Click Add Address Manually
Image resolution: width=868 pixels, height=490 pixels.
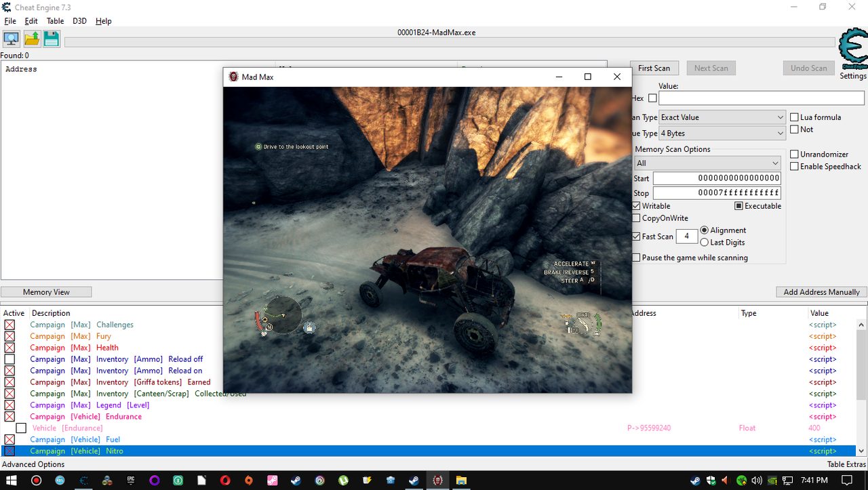(821, 292)
